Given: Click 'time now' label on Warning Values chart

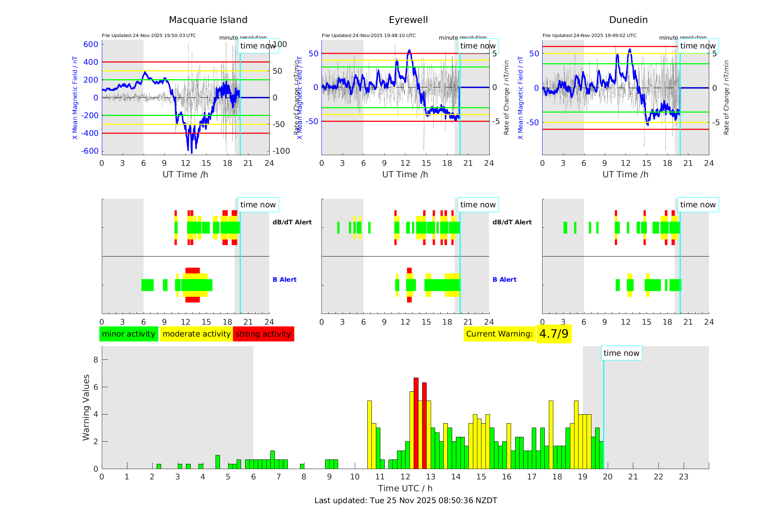Looking at the screenshot, I should tap(621, 353).
